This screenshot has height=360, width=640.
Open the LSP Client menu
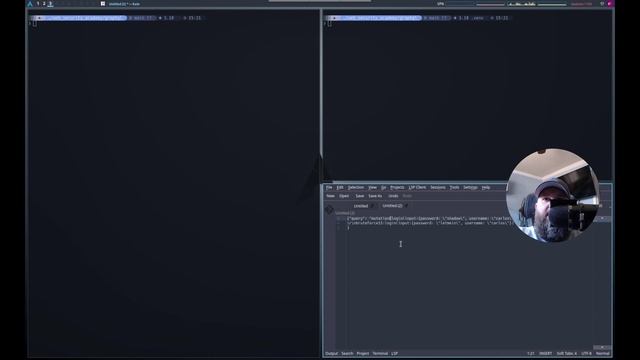click(x=417, y=187)
